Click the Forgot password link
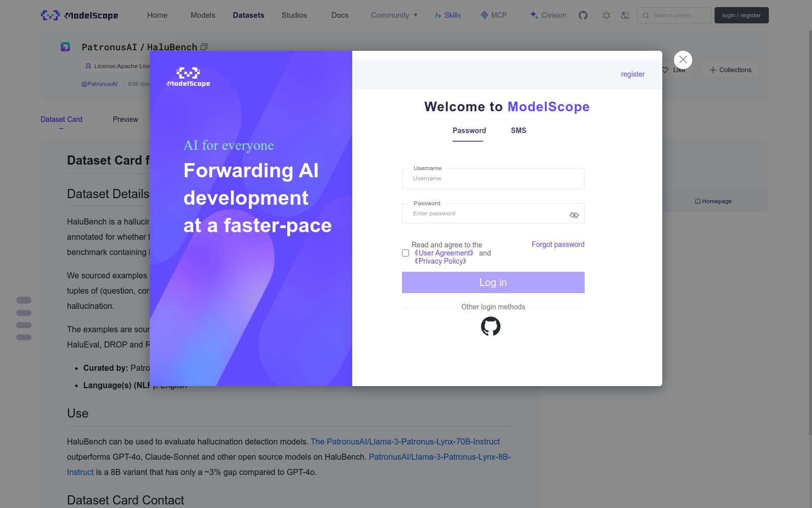The height and width of the screenshot is (508, 812). (x=558, y=244)
